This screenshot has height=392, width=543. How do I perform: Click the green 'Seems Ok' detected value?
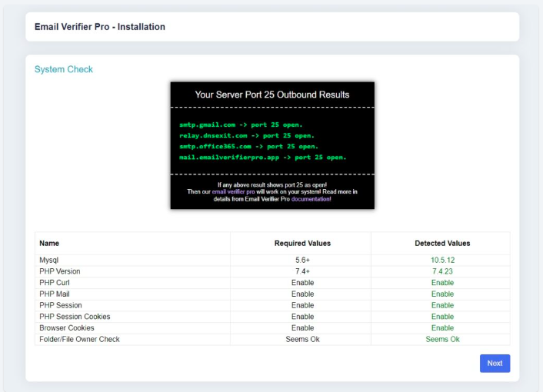point(442,339)
